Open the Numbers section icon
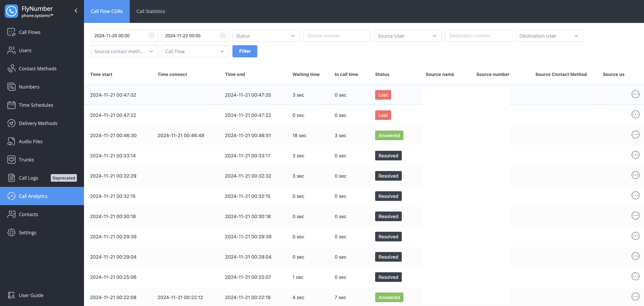Image resolution: width=644 pixels, height=306 pixels. tap(11, 87)
